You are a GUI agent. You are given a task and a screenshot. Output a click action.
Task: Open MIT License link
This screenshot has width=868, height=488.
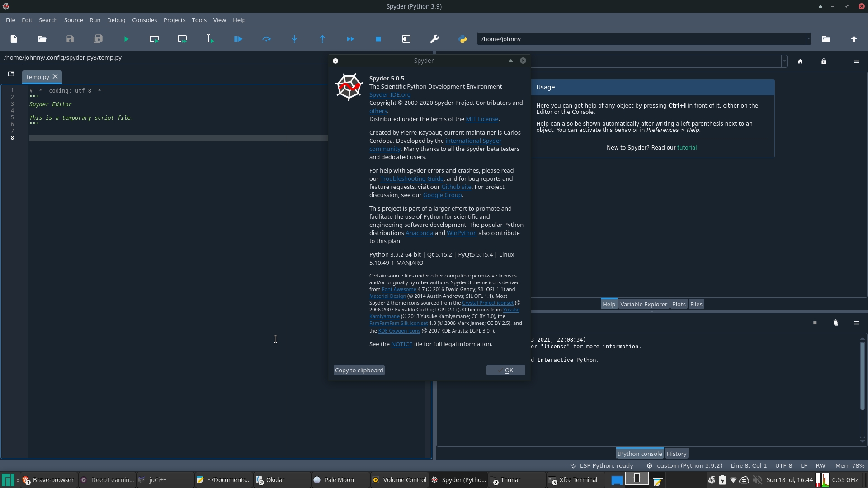[x=482, y=119]
